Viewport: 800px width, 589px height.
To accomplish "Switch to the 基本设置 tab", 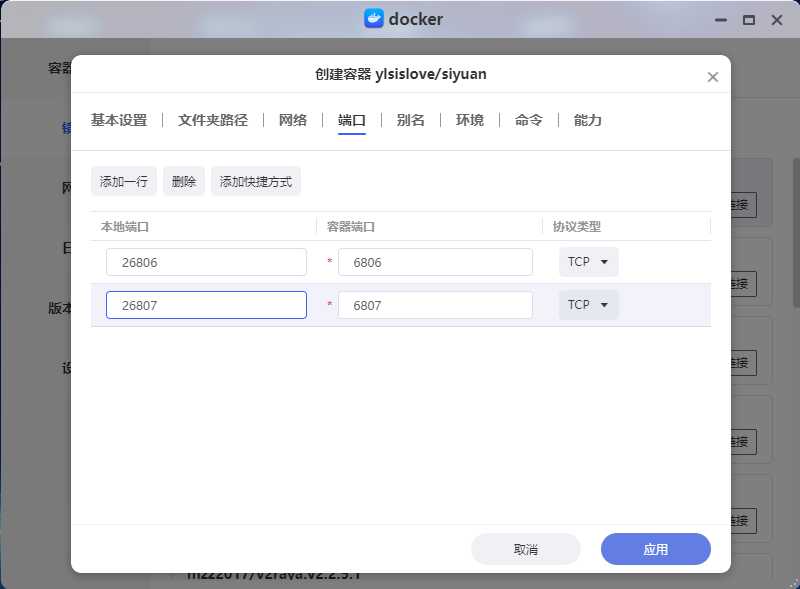I will click(119, 120).
